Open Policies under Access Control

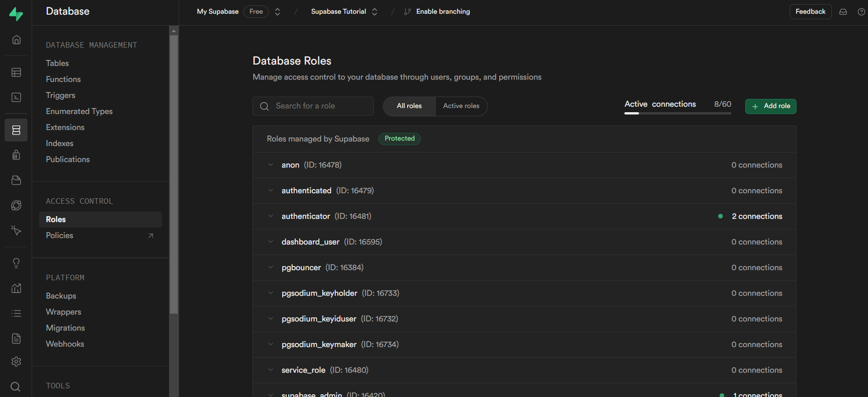[60, 235]
